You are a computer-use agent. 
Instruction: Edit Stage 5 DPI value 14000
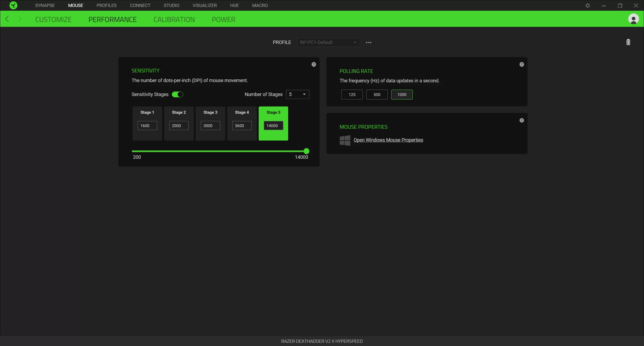pyautogui.click(x=273, y=126)
